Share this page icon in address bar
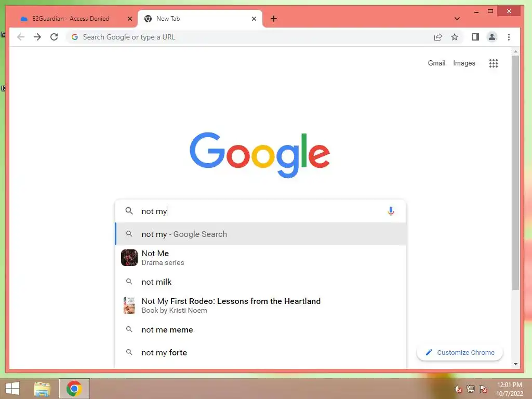This screenshot has width=532, height=399. point(438,37)
